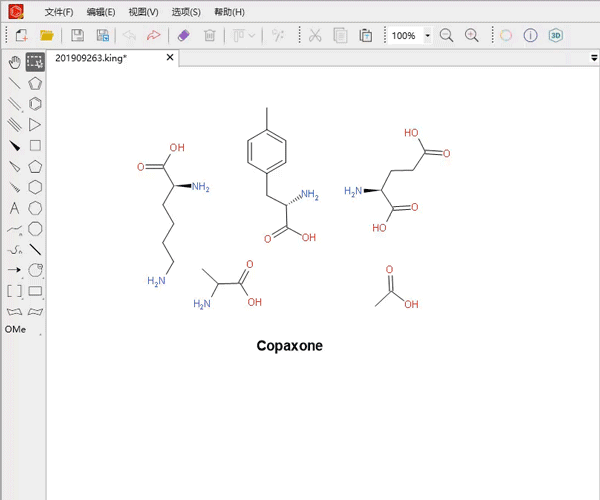Image resolution: width=600 pixels, height=500 pixels.
Task: Click the scissors cut icon
Action: (315, 36)
